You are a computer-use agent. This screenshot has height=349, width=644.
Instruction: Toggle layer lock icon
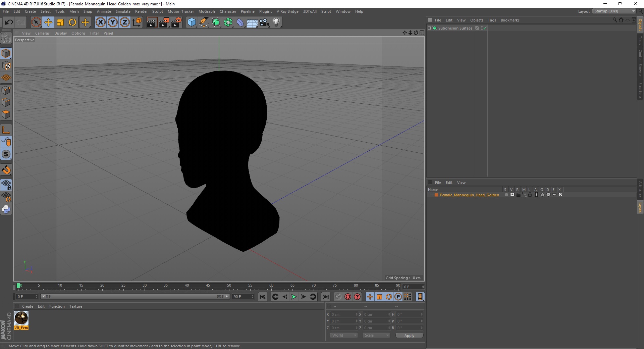click(530, 195)
